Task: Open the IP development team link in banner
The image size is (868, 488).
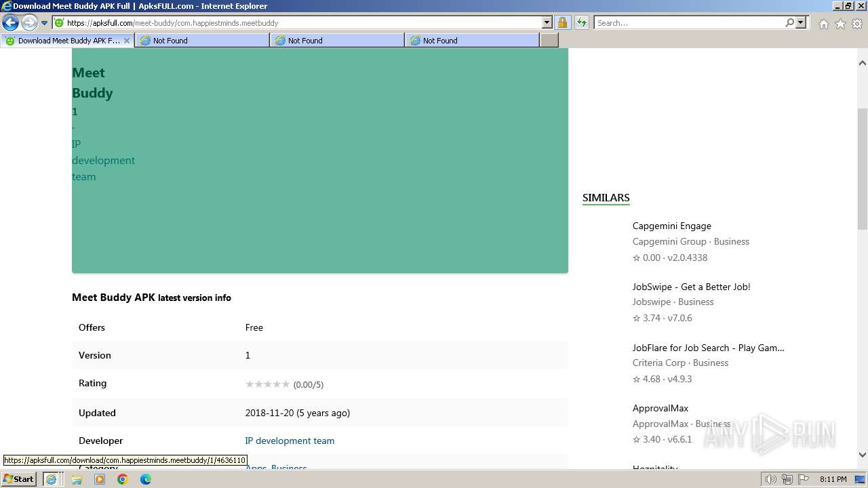Action: pos(103,161)
